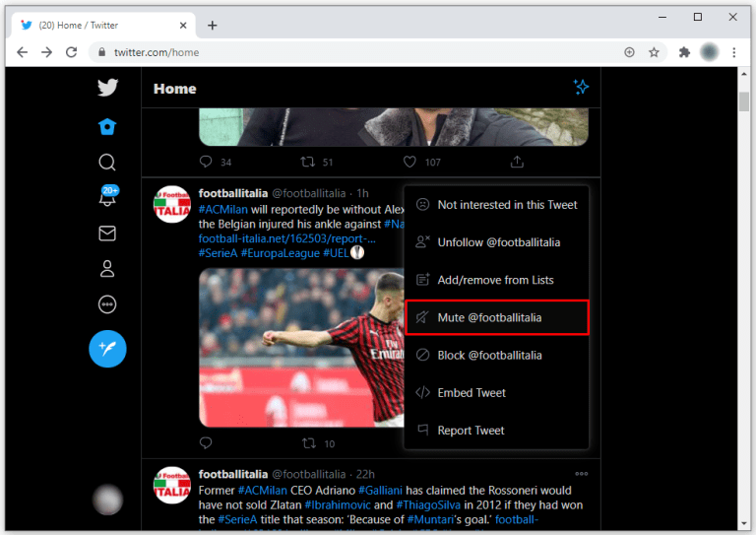Open Chrome three-dot menu

coord(733,52)
